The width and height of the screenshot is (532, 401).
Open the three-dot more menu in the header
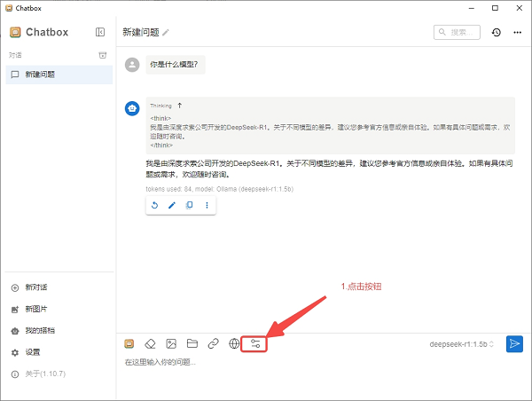tap(518, 32)
